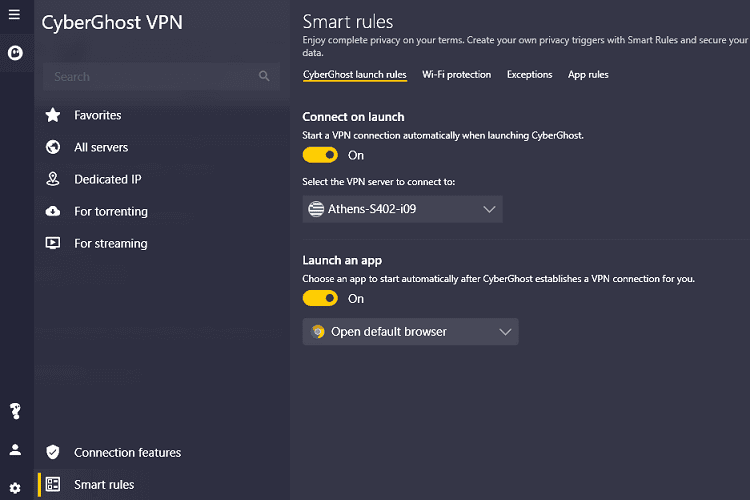Open the help question mark icon

[15, 411]
